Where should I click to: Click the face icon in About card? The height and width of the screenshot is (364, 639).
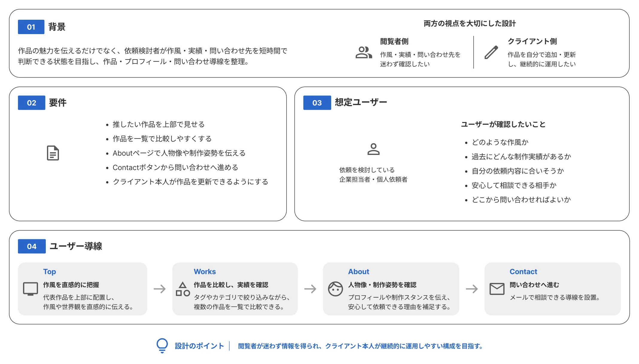[335, 289]
